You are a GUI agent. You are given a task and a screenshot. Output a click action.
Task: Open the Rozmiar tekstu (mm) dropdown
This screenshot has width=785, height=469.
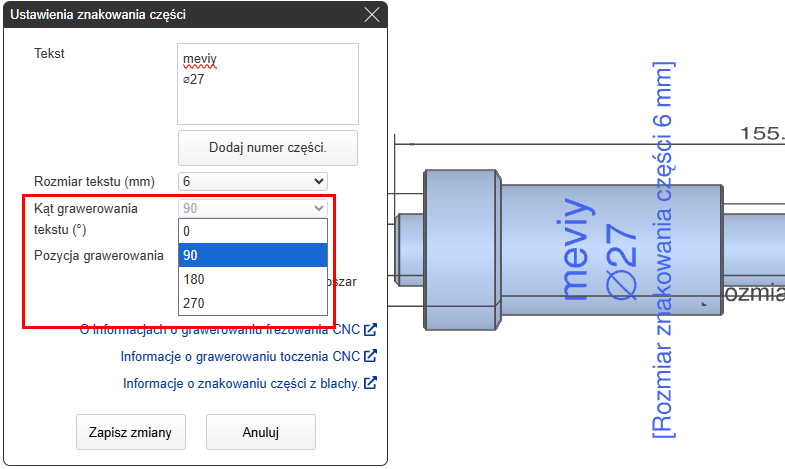click(253, 181)
